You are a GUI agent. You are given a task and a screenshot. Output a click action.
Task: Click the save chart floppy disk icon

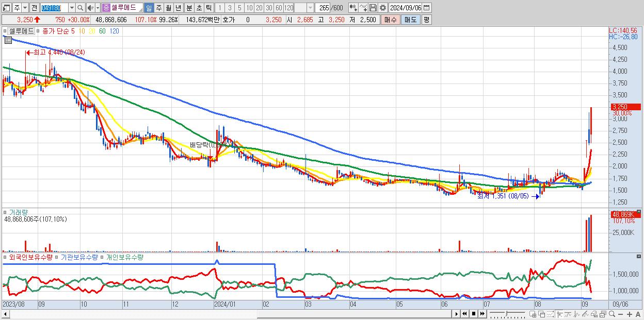coord(373,8)
